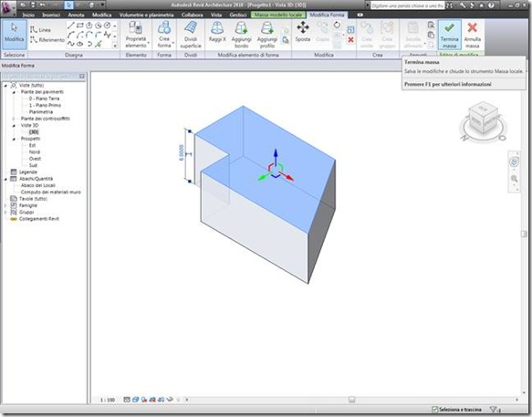The width and height of the screenshot is (532, 417).
Task: Expand the Famiglie node
Action: click(5, 205)
